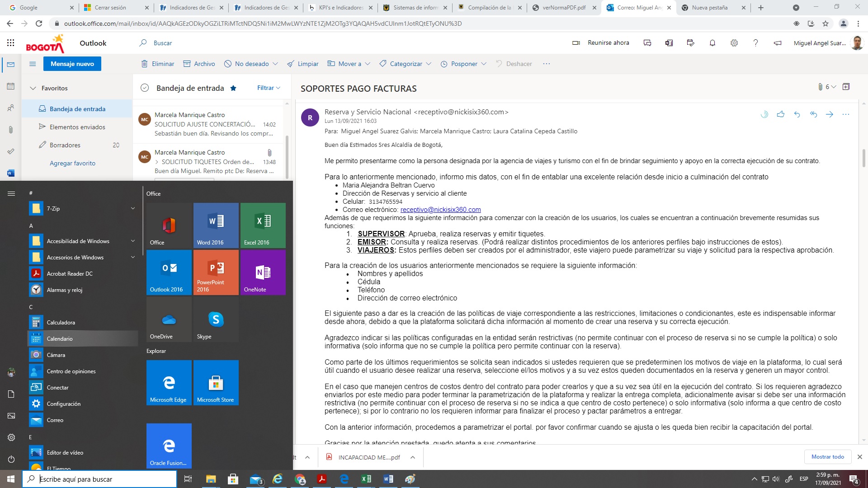Click the Reply all arrow icon
The height and width of the screenshot is (488, 868).
tap(813, 114)
